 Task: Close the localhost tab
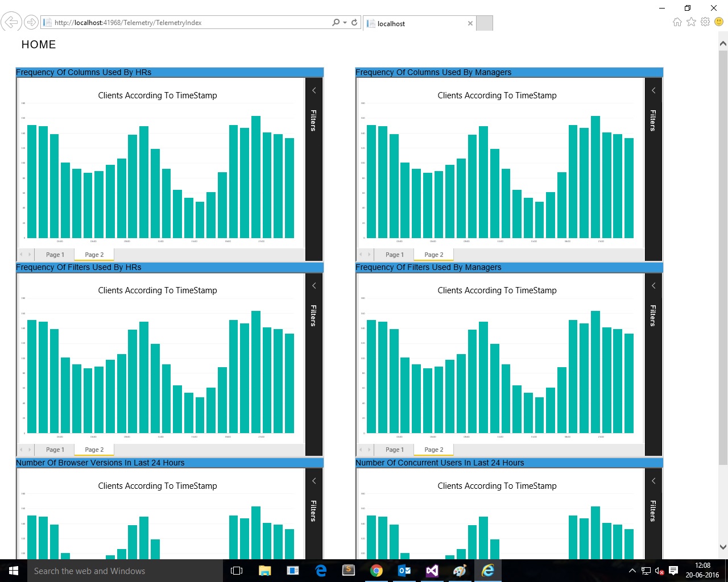click(470, 23)
